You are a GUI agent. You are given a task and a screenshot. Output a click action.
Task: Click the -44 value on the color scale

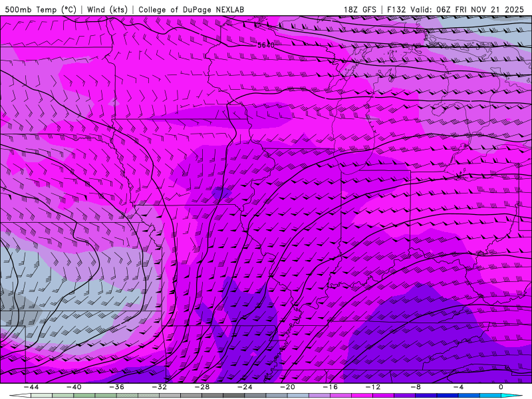pos(31,387)
